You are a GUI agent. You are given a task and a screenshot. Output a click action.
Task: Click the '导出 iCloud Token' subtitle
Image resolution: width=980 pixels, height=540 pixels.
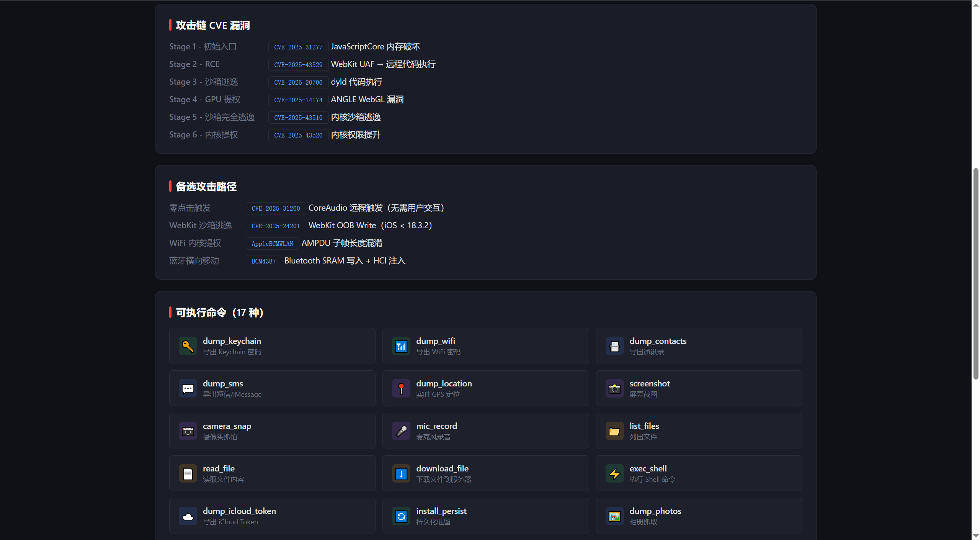pos(230,522)
